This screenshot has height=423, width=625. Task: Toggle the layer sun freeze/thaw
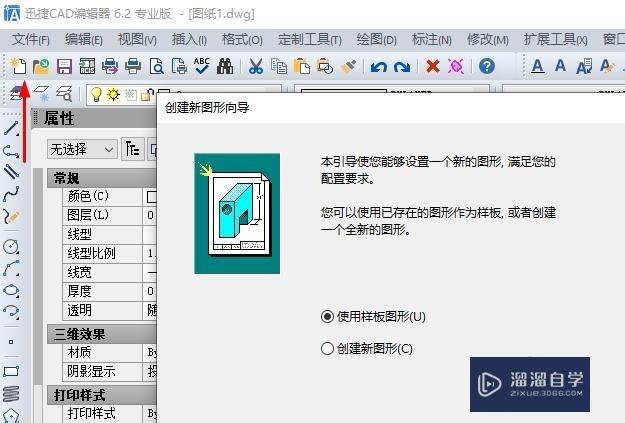(x=113, y=94)
